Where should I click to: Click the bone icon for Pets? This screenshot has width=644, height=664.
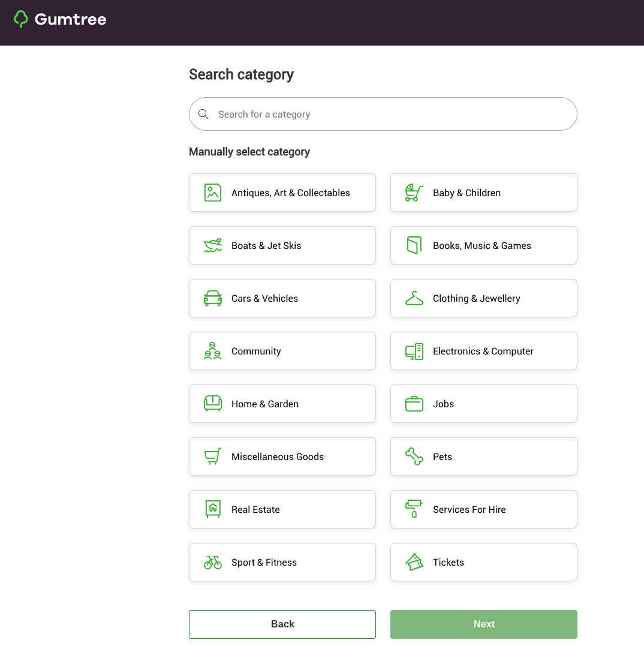414,456
